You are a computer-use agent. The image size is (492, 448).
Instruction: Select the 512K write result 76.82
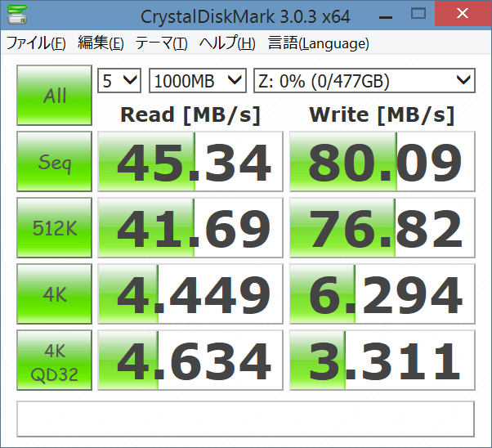coord(381,228)
